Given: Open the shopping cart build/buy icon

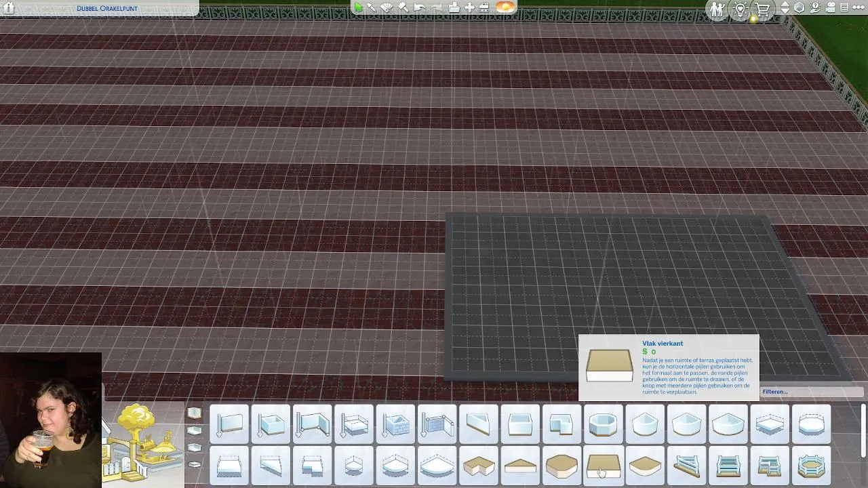Looking at the screenshot, I should pyautogui.click(x=763, y=9).
